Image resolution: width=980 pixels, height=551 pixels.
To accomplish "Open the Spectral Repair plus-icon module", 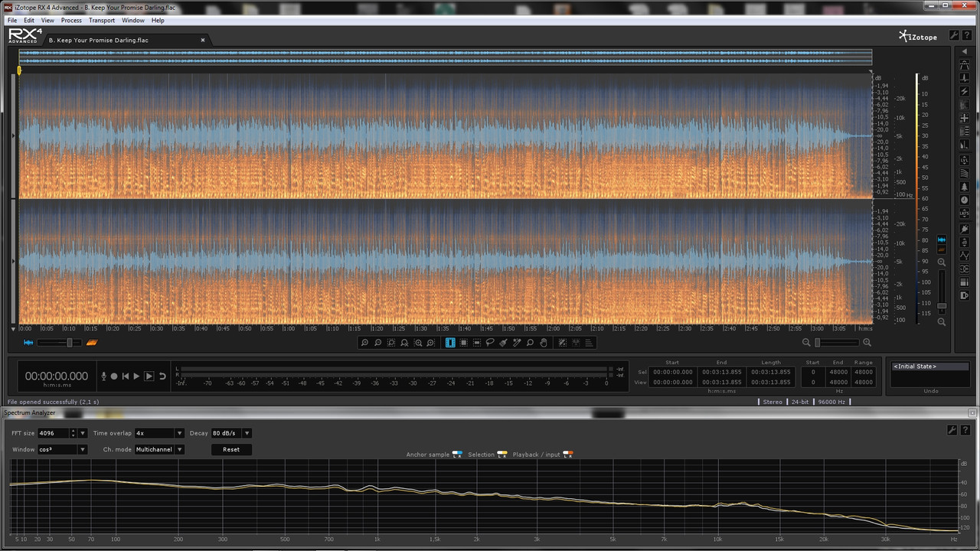I will click(965, 118).
